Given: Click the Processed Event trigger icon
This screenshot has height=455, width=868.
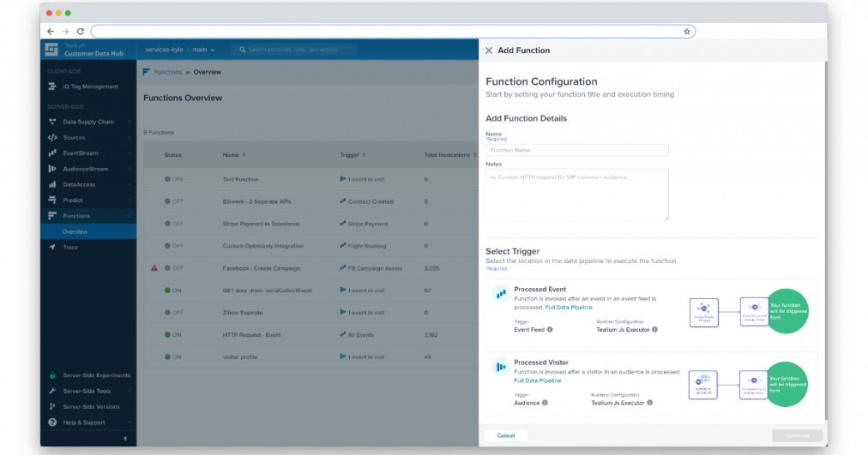Looking at the screenshot, I should click(500, 294).
